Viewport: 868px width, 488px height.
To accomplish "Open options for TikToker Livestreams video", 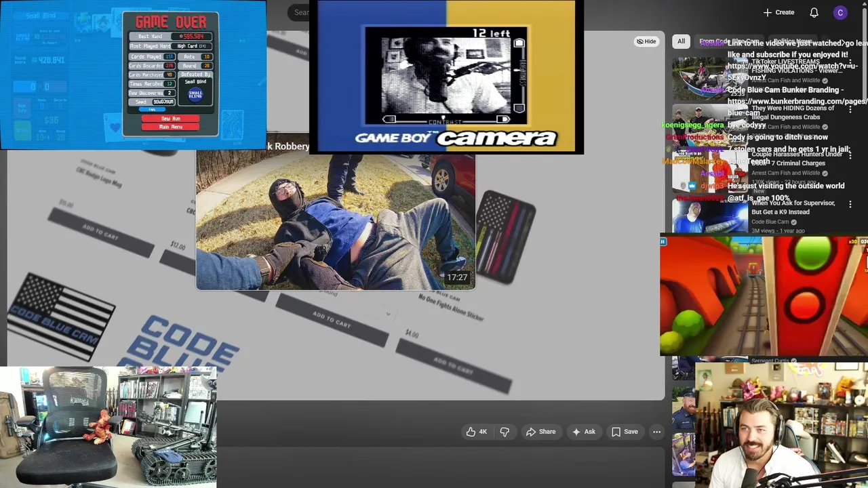I will point(850,63).
